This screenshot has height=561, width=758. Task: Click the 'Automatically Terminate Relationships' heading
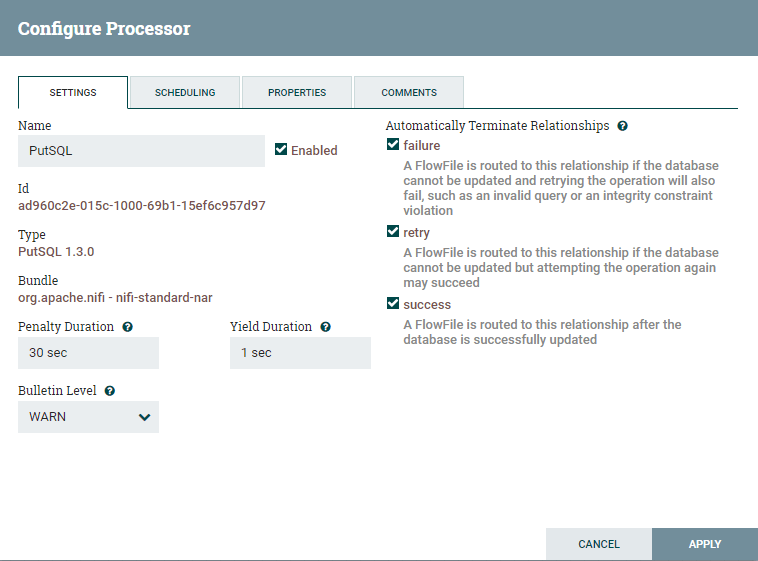(x=497, y=126)
